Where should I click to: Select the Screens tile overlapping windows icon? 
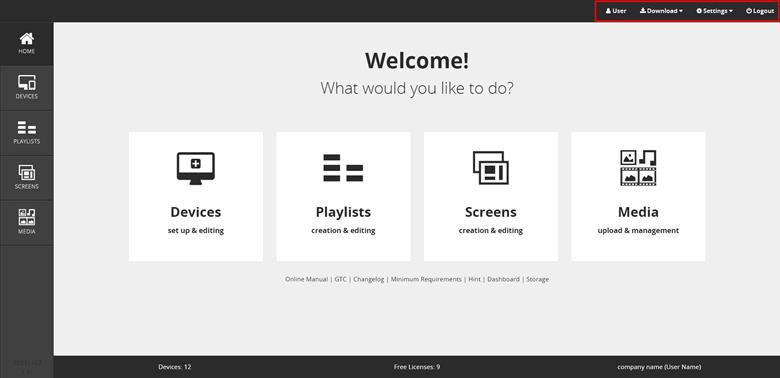(x=490, y=168)
